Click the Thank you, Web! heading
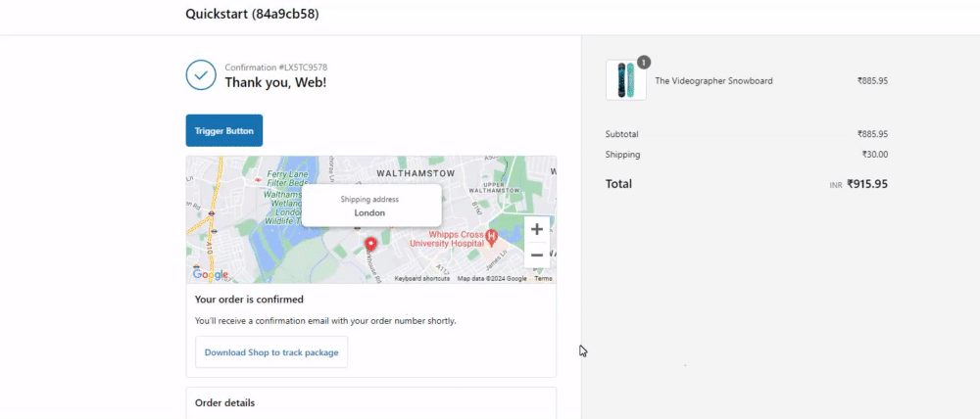The height and width of the screenshot is (419, 980). [x=275, y=82]
